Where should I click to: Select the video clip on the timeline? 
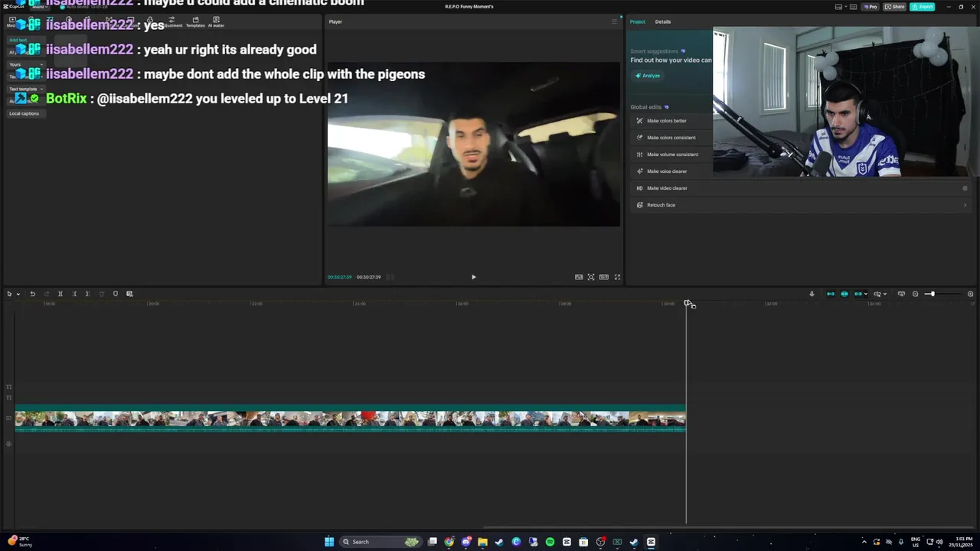point(350,419)
